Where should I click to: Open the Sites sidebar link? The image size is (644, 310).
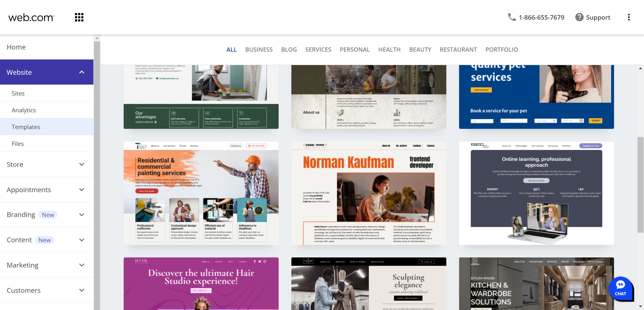tap(18, 93)
